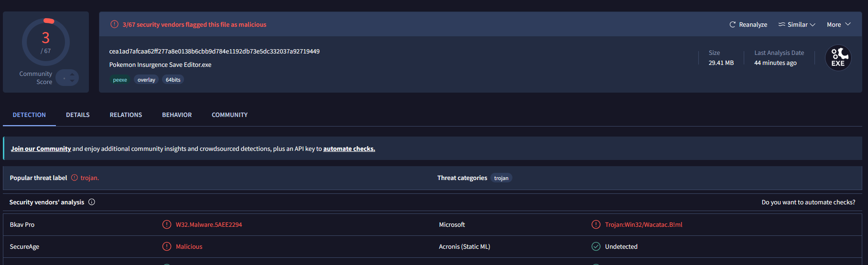The width and height of the screenshot is (868, 265).
Task: Click the 3 of 67 detection score ring
Action: [x=46, y=42]
